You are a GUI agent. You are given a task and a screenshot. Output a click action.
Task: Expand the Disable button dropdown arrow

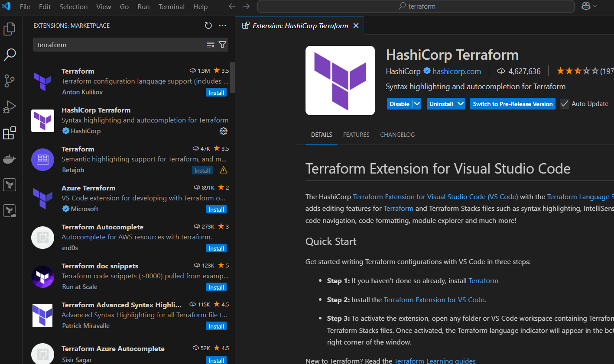click(417, 104)
